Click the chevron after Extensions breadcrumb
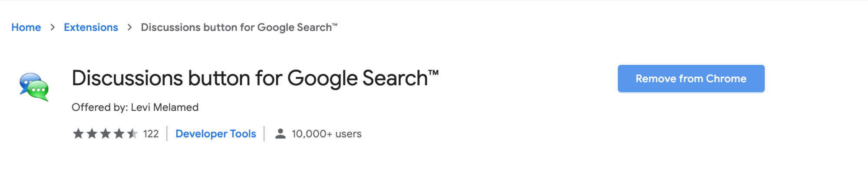The width and height of the screenshot is (868, 170). tap(129, 27)
